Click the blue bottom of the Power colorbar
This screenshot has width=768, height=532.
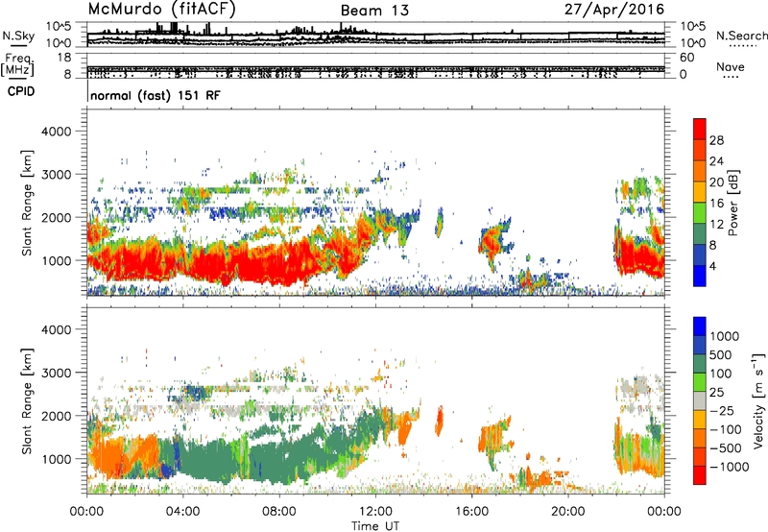point(700,276)
